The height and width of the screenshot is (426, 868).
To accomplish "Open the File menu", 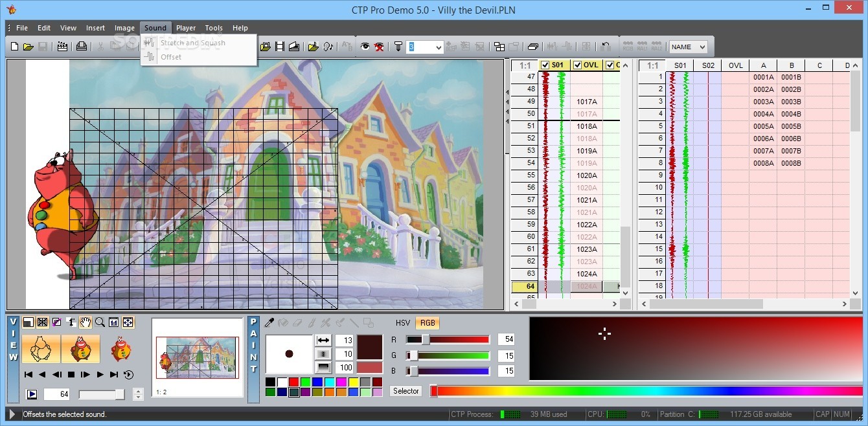I will [x=22, y=28].
